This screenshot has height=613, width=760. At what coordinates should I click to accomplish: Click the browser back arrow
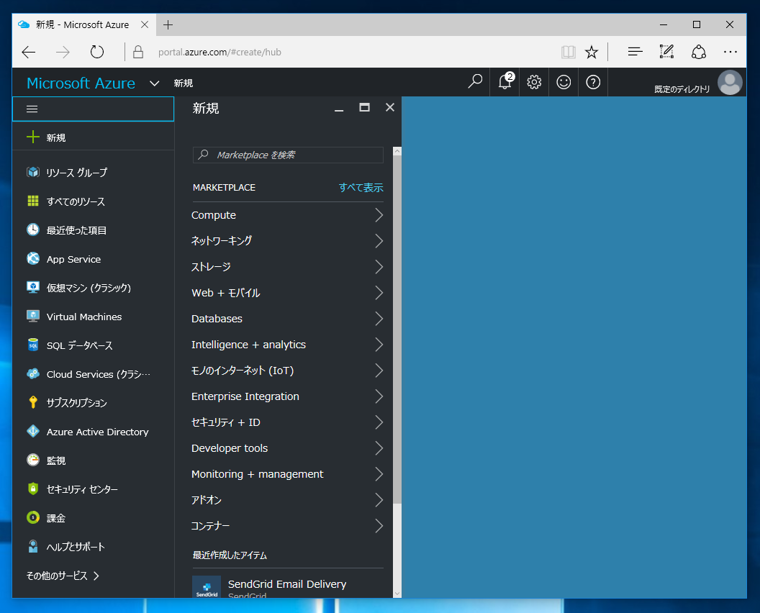29,52
